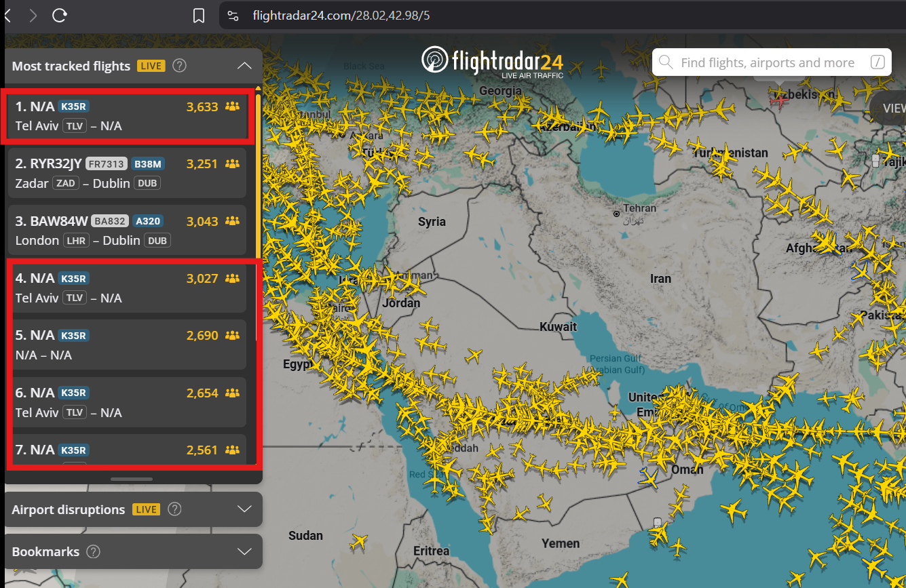
Task: Click the 3,633 viewer count
Action: tap(202, 106)
